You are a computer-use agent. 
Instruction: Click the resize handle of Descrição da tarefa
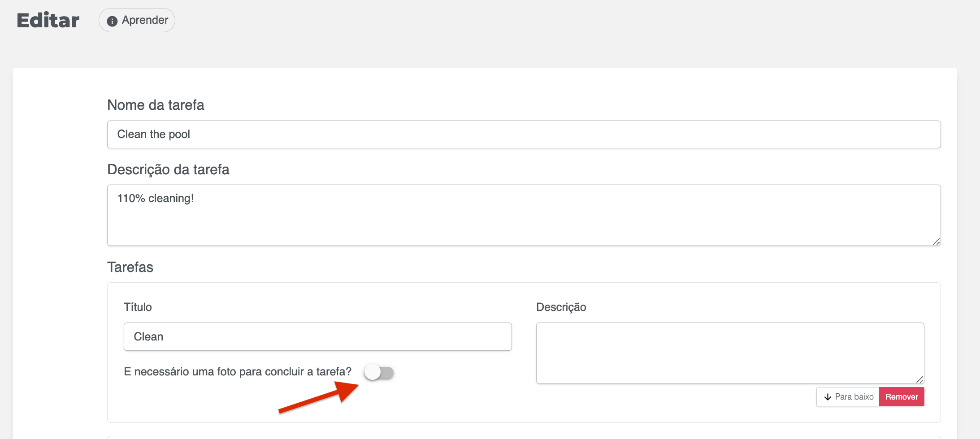click(x=936, y=242)
